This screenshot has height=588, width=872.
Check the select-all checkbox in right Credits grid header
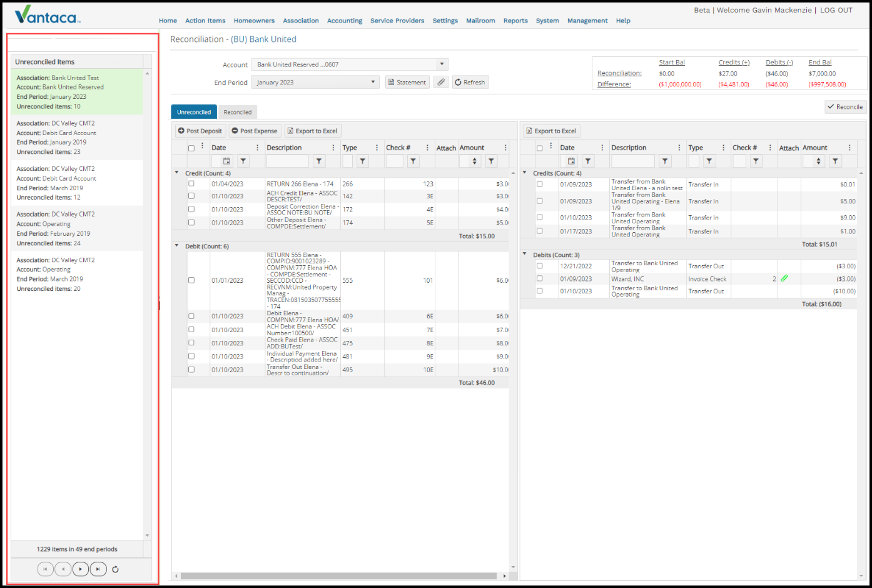coord(539,148)
